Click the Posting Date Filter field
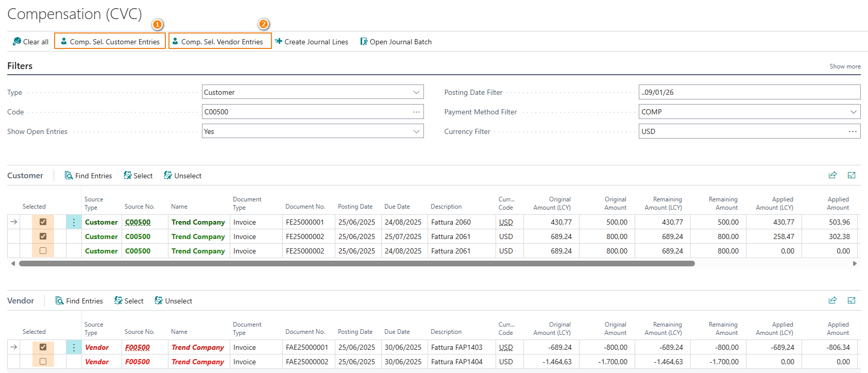Screen dimensions: 868x373 point(749,92)
